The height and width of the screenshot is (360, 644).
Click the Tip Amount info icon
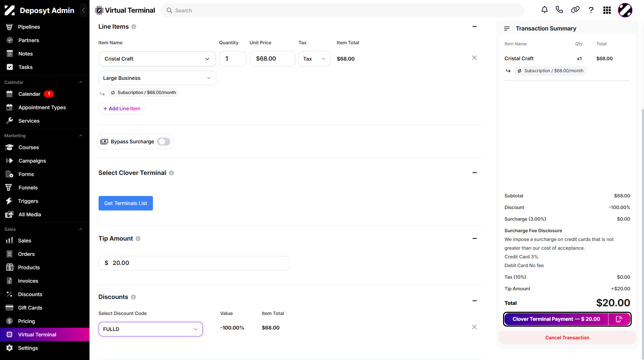[138, 239]
